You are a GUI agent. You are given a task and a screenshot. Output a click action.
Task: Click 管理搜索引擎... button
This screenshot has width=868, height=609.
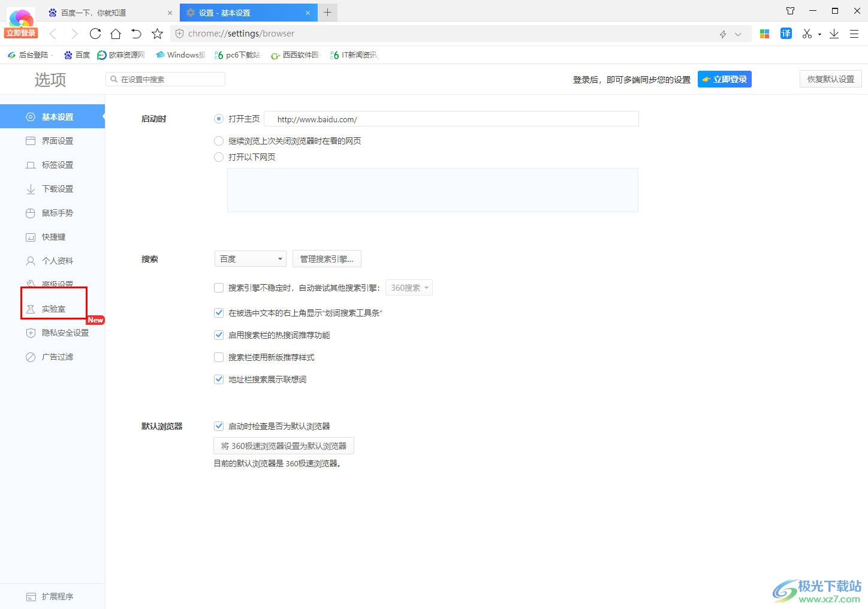click(327, 259)
